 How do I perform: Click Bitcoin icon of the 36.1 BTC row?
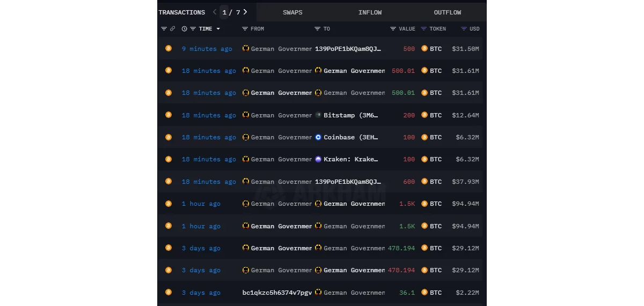[x=169, y=292]
